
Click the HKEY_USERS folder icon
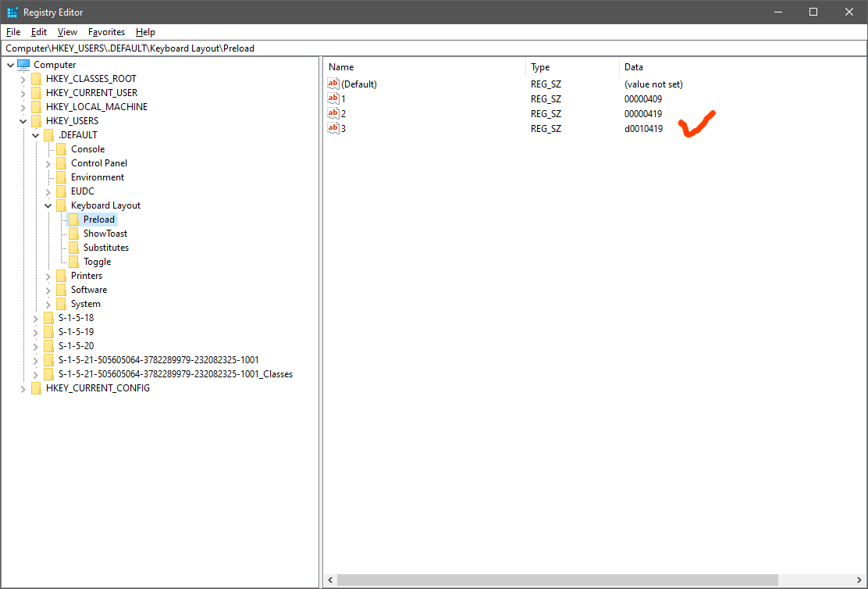click(x=37, y=121)
